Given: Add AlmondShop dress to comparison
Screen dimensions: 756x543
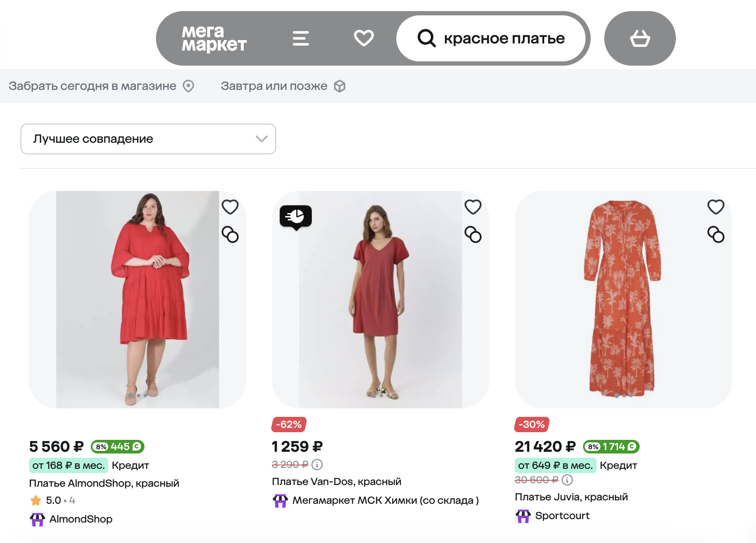Looking at the screenshot, I should (x=230, y=234).
